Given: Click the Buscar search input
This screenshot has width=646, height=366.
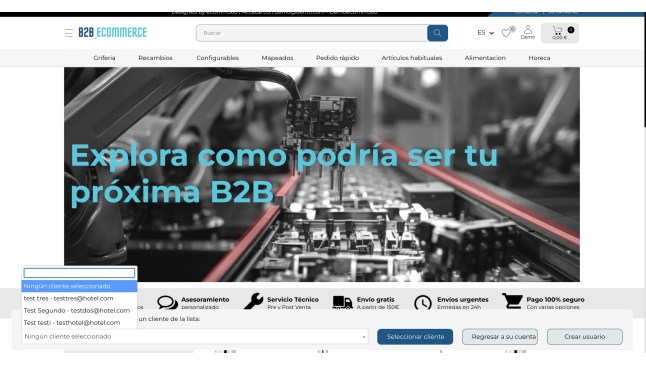Looking at the screenshot, I should (x=312, y=33).
